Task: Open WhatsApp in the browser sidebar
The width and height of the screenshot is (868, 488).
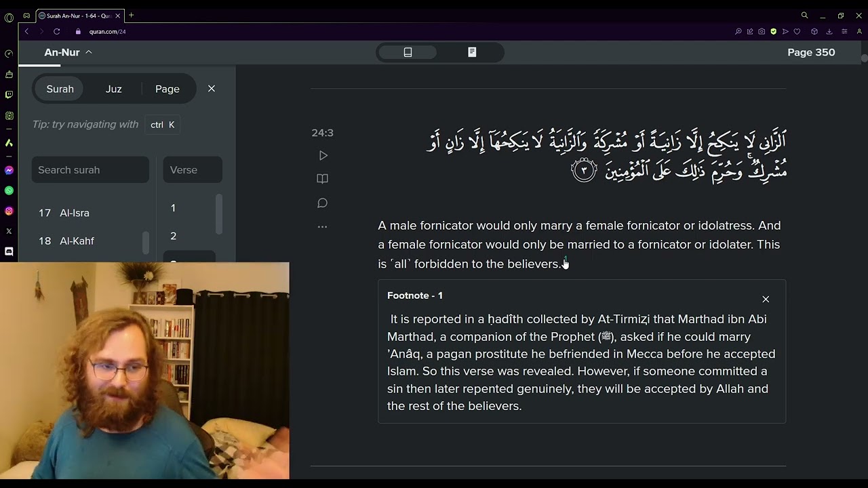Action: tap(9, 191)
